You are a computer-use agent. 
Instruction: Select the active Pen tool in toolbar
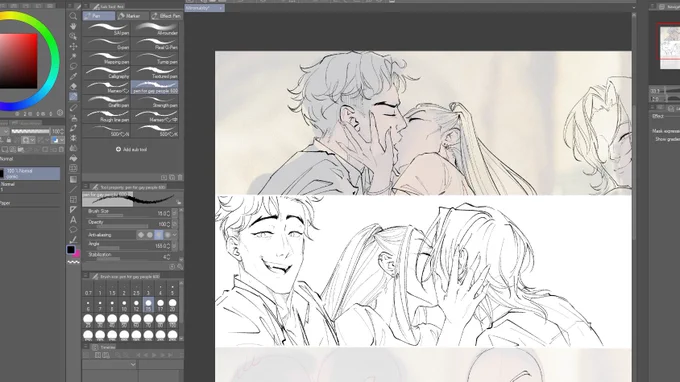[x=73, y=97]
